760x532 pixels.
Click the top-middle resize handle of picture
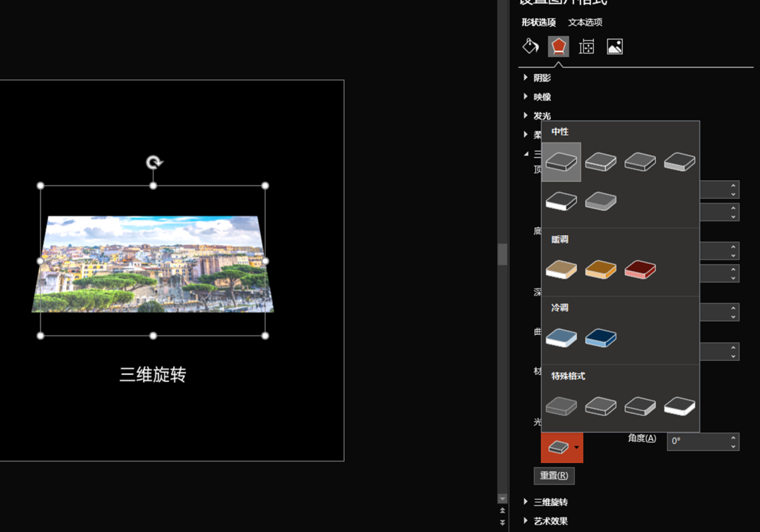click(x=153, y=186)
